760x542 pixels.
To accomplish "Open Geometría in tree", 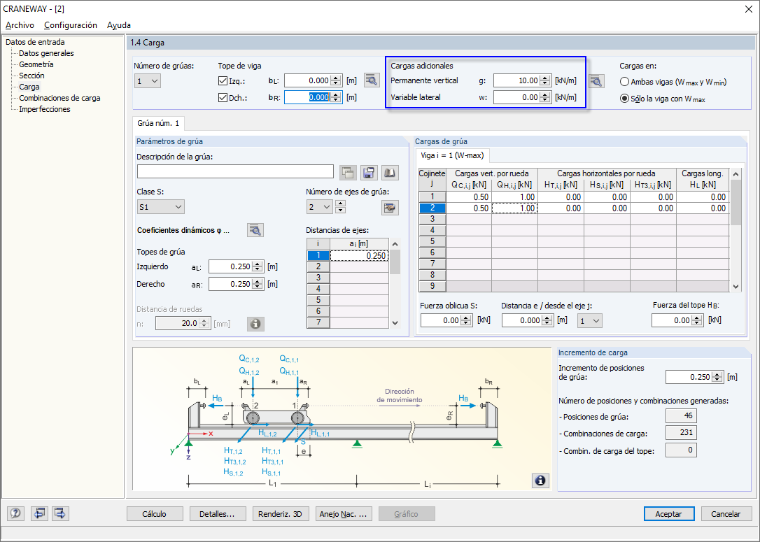I will [36, 64].
